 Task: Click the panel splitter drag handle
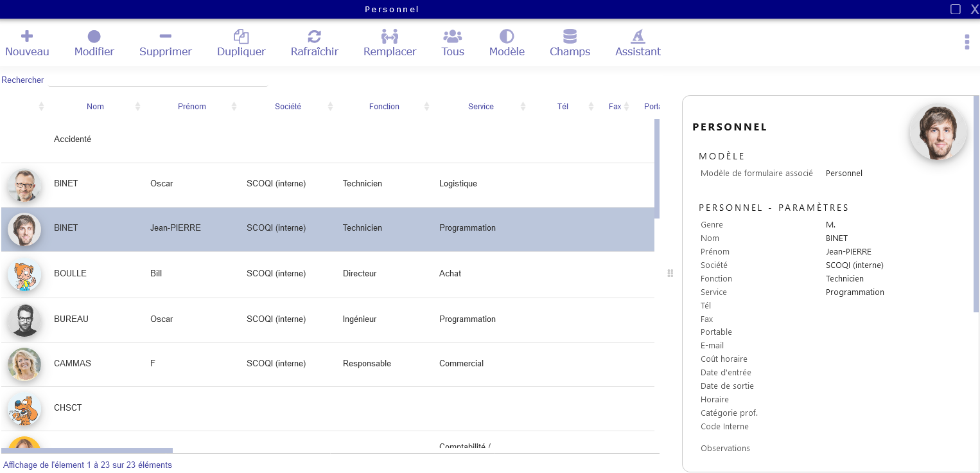tap(670, 273)
